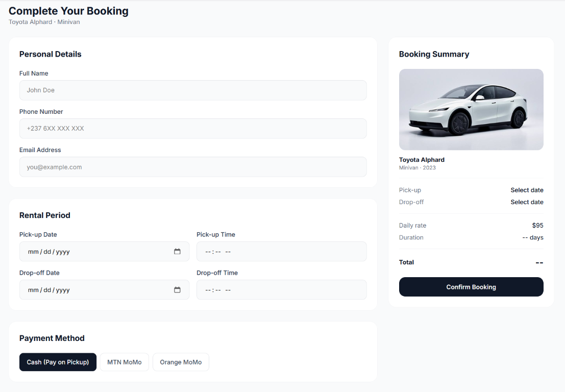Focus the Phone Number input field
565x392 pixels.
tap(193, 129)
